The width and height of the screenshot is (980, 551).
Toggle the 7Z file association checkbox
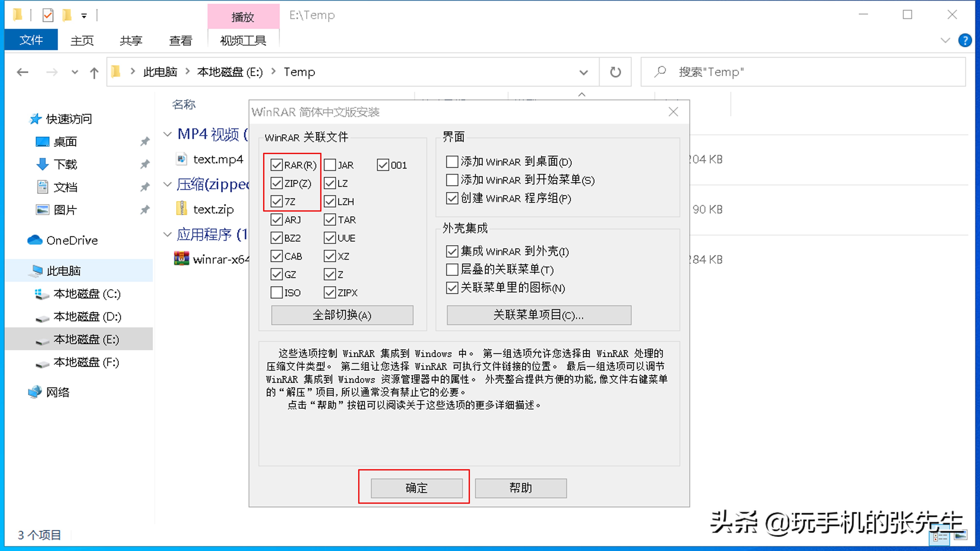tap(277, 201)
